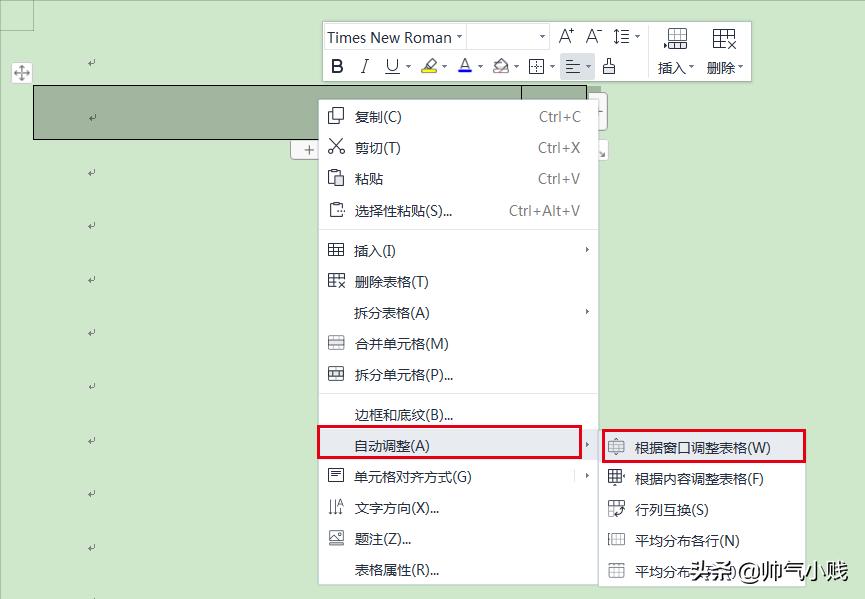This screenshot has width=865, height=599.
Task: Choose 合并单元格 from the context menu
Action: [400, 344]
